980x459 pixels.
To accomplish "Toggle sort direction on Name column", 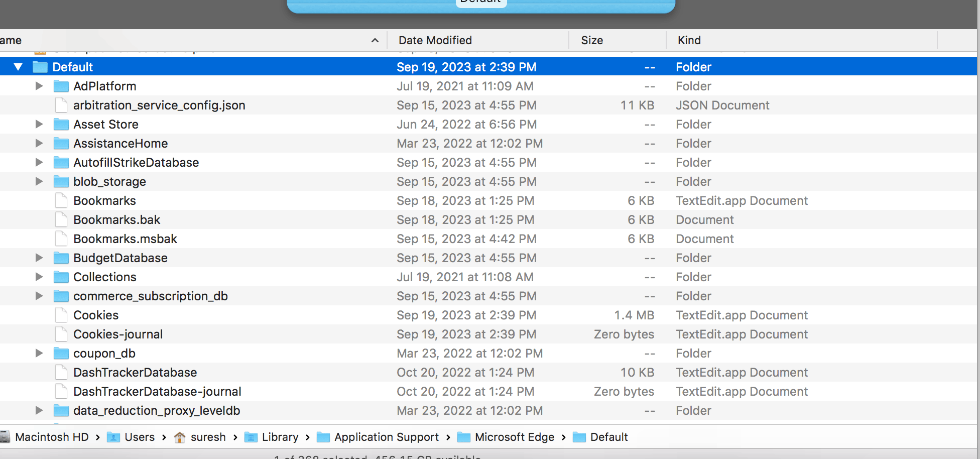I will pyautogui.click(x=374, y=40).
